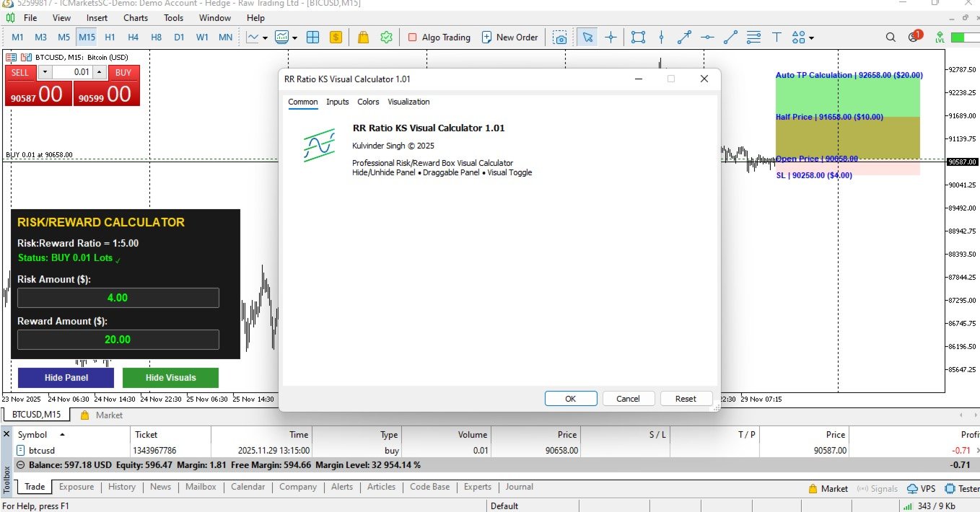Toggle the Hide Panel button
This screenshot has width=980, height=512.
[x=66, y=378]
